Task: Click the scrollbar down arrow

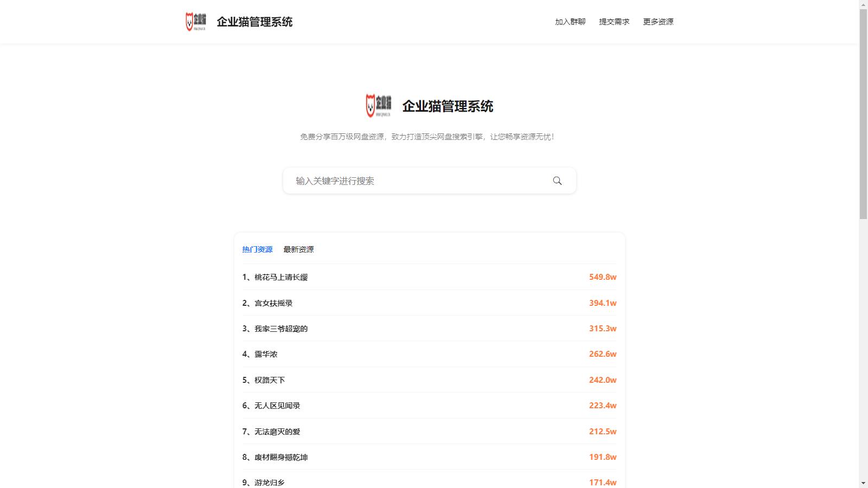Action: (x=863, y=483)
